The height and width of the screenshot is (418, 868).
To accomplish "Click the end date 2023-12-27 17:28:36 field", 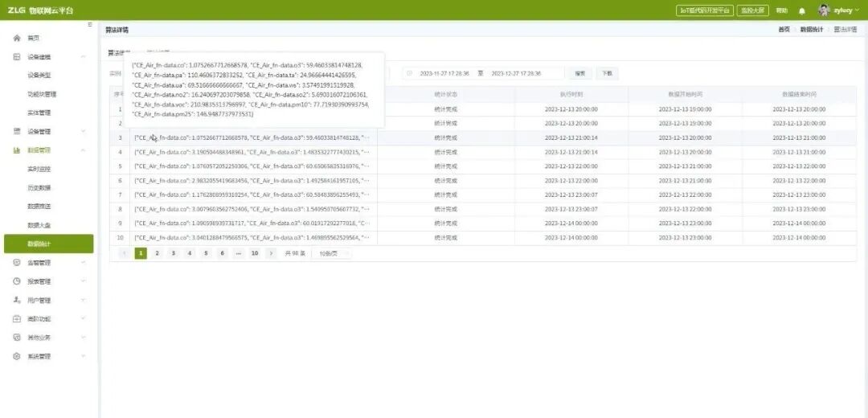I will tap(516, 73).
